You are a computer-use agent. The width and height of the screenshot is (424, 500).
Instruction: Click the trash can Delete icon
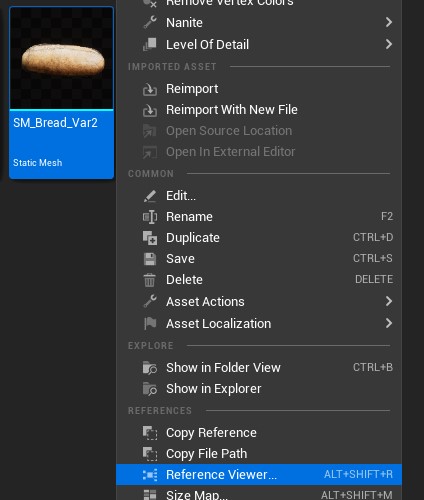pos(150,280)
